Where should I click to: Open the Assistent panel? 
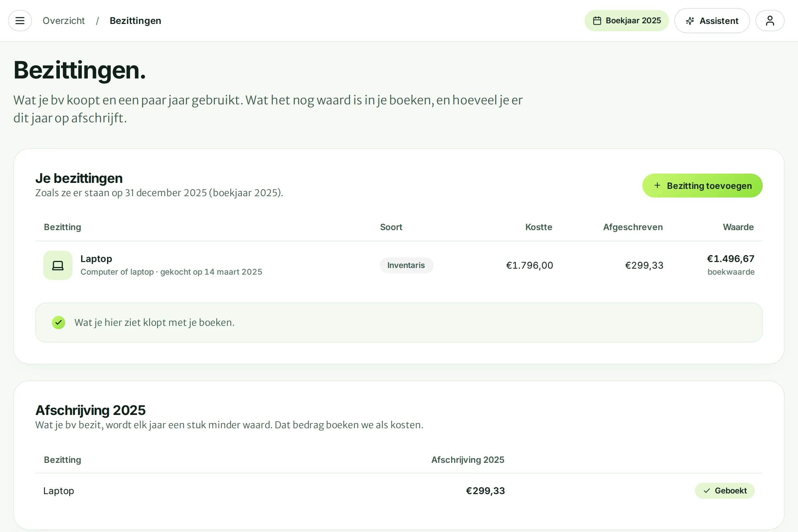(x=712, y=21)
